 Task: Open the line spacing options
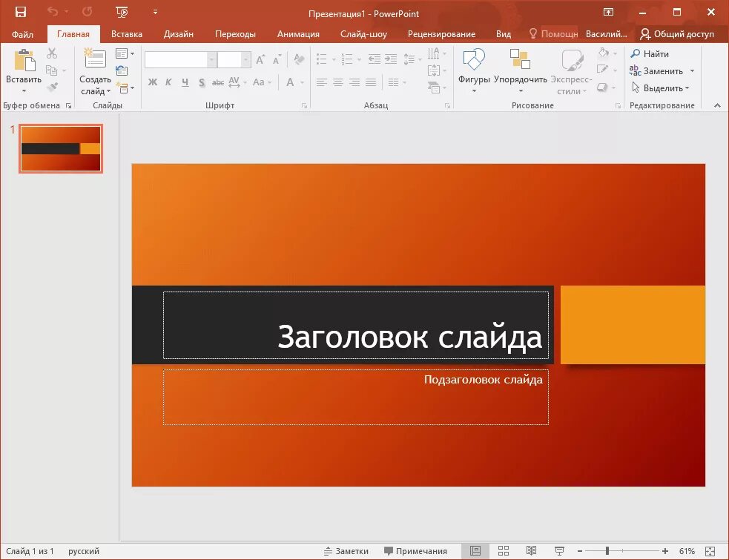(x=412, y=59)
